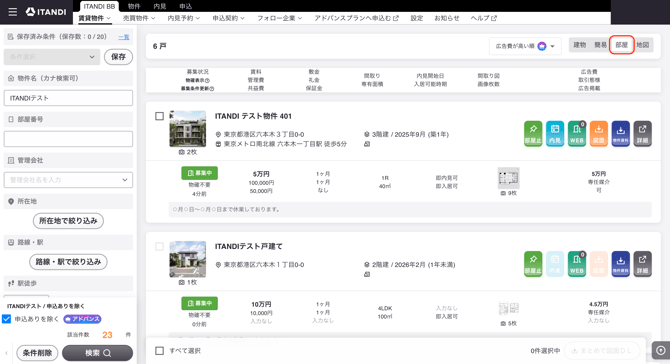The image size is (670, 364).
Task: Open floor plan thumbnail of ITANDIテスト戸建て
Action: pos(508,308)
